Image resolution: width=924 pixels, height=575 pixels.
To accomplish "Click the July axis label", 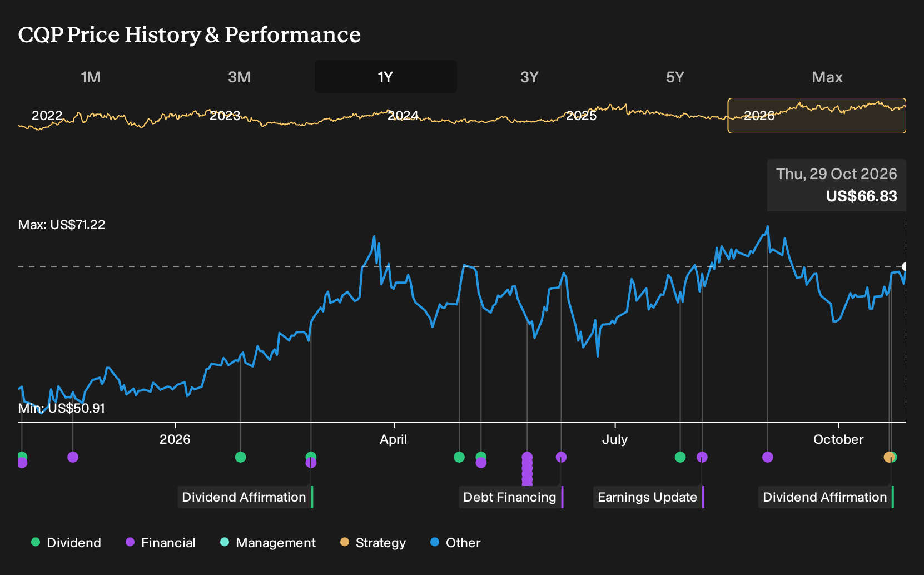I will tap(614, 439).
